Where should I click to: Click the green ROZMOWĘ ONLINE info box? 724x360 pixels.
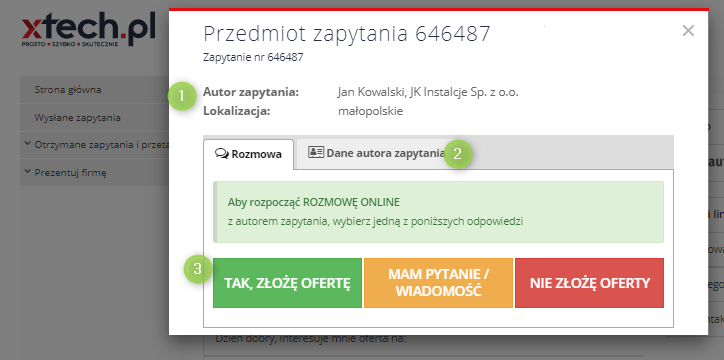438,212
